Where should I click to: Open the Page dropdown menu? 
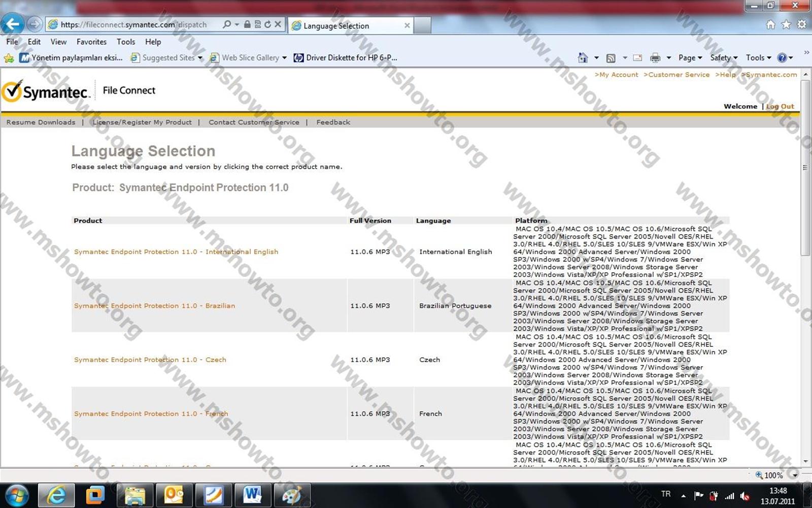point(690,58)
